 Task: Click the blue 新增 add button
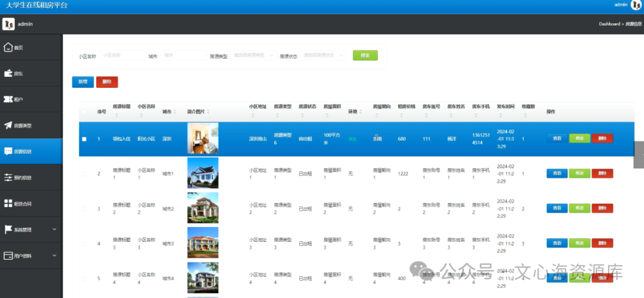tap(83, 82)
